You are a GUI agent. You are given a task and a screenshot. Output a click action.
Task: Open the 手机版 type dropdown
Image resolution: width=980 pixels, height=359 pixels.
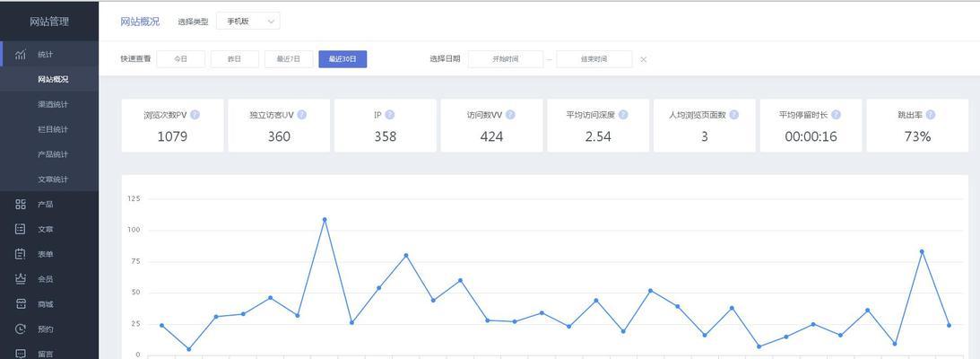pos(248,22)
